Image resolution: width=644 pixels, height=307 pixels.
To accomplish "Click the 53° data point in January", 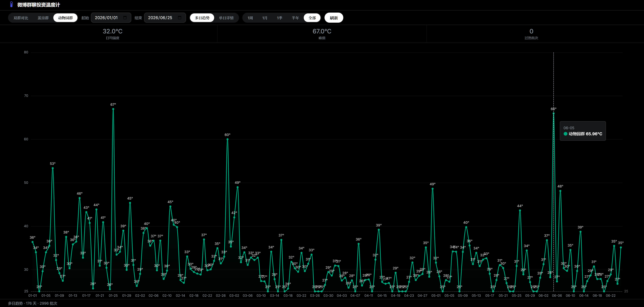I will (x=53, y=168).
